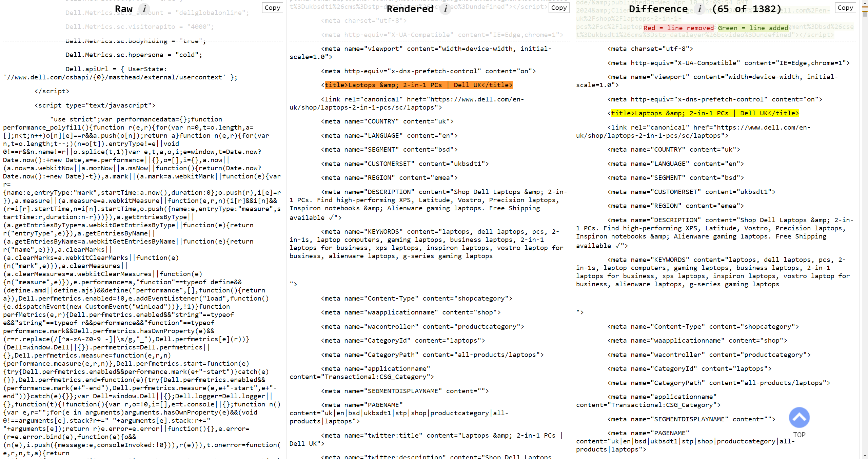Click the canonical link line in Rendered
Image resolution: width=868 pixels, height=459 pixels.
[407, 103]
